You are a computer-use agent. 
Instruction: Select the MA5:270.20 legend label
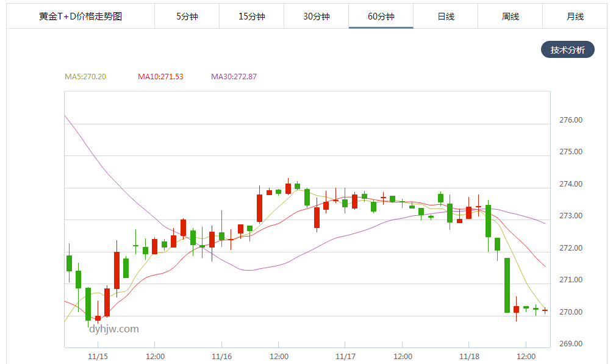[x=85, y=77]
